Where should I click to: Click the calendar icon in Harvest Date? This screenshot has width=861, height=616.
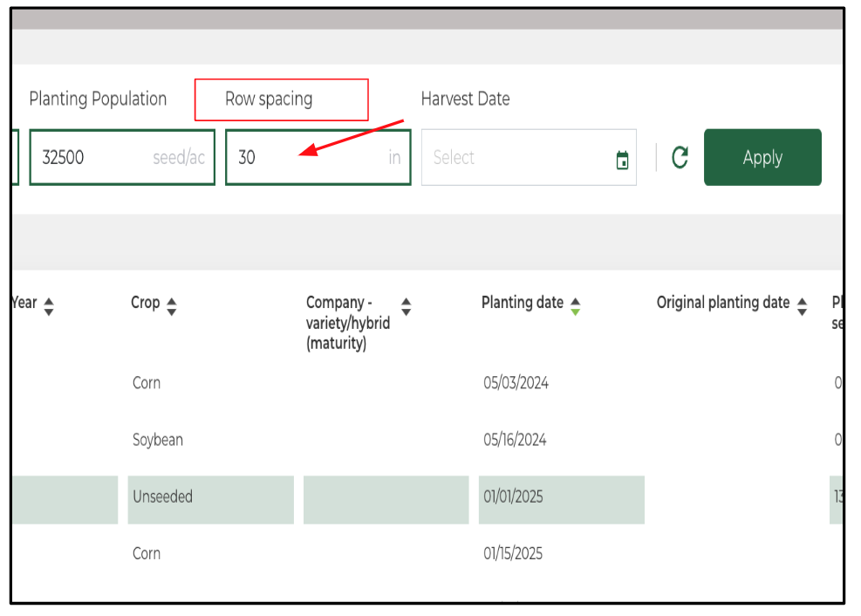622,160
